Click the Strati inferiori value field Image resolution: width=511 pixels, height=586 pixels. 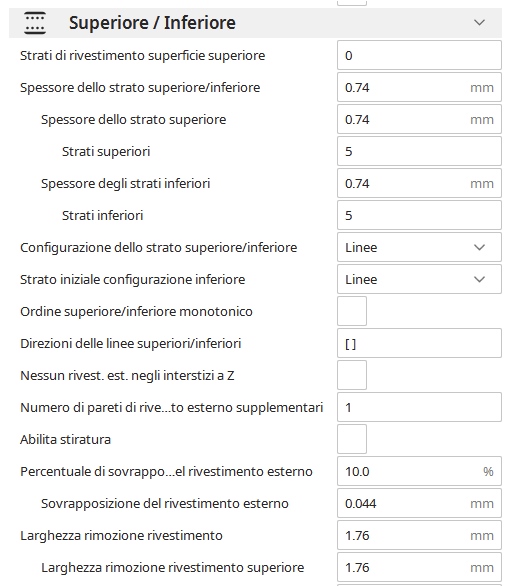[419, 216]
